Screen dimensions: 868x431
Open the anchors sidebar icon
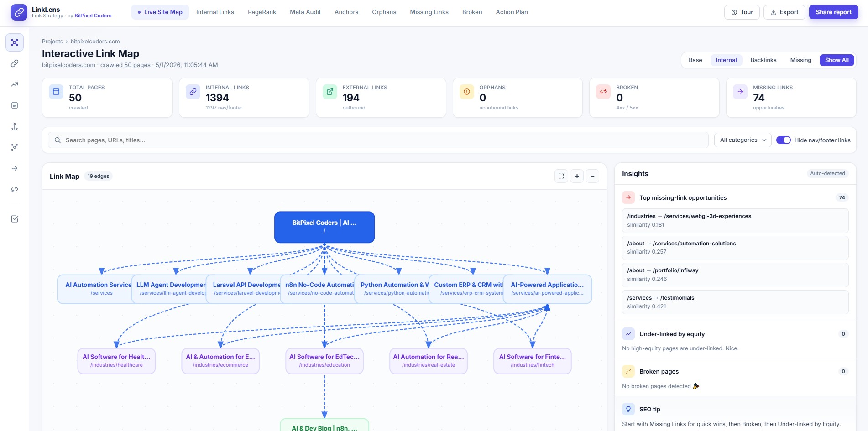[15, 126]
